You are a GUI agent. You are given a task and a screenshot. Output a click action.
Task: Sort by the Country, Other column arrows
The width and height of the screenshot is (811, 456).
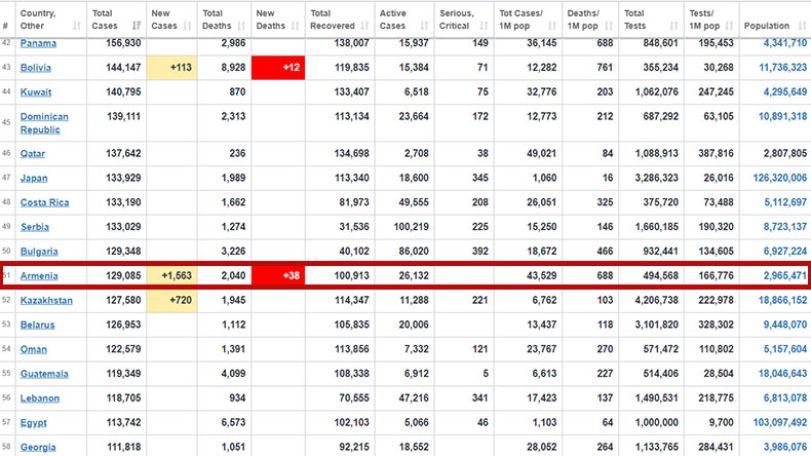click(x=77, y=26)
